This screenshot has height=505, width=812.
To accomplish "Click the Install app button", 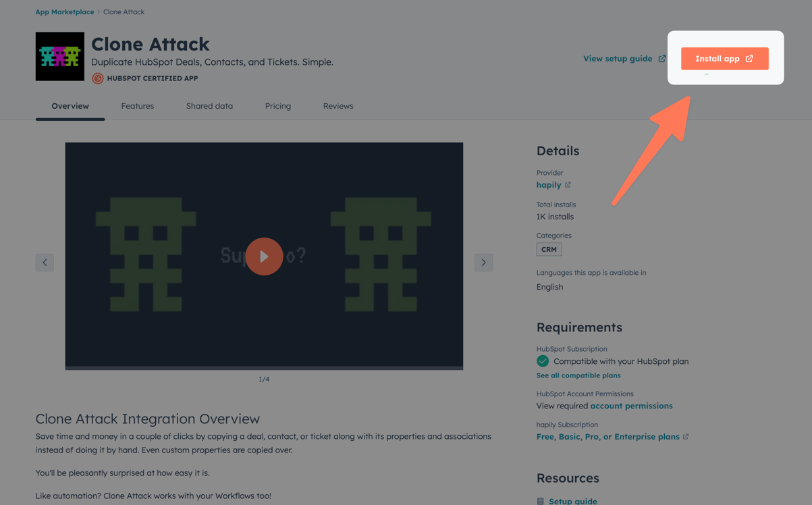I will pyautogui.click(x=724, y=59).
